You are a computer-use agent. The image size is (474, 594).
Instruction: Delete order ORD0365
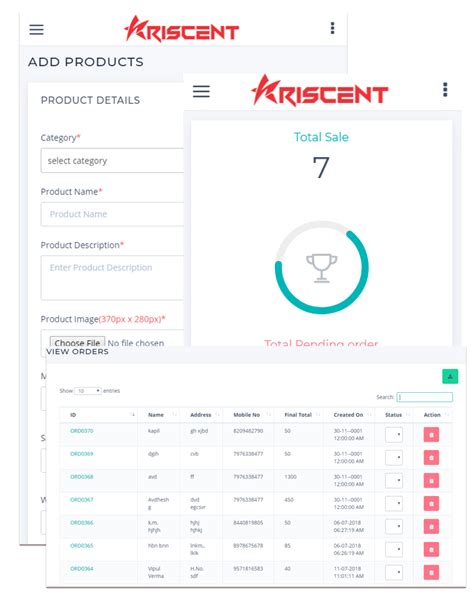[x=431, y=549]
